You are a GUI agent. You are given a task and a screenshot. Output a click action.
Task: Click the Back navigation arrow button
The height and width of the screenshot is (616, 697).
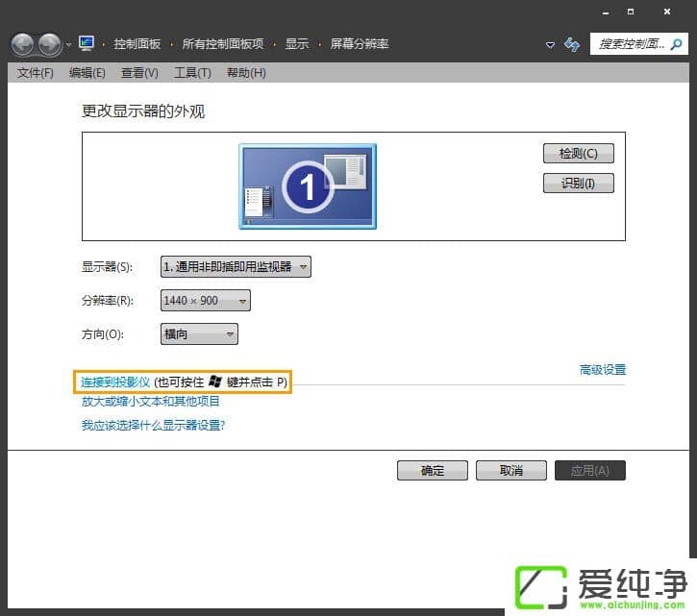pyautogui.click(x=22, y=44)
